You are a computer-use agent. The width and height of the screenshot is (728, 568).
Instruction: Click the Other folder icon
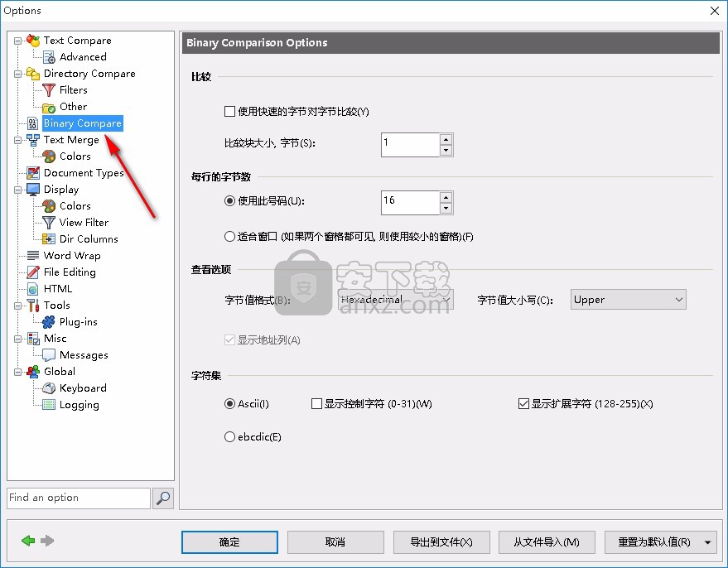(x=49, y=107)
